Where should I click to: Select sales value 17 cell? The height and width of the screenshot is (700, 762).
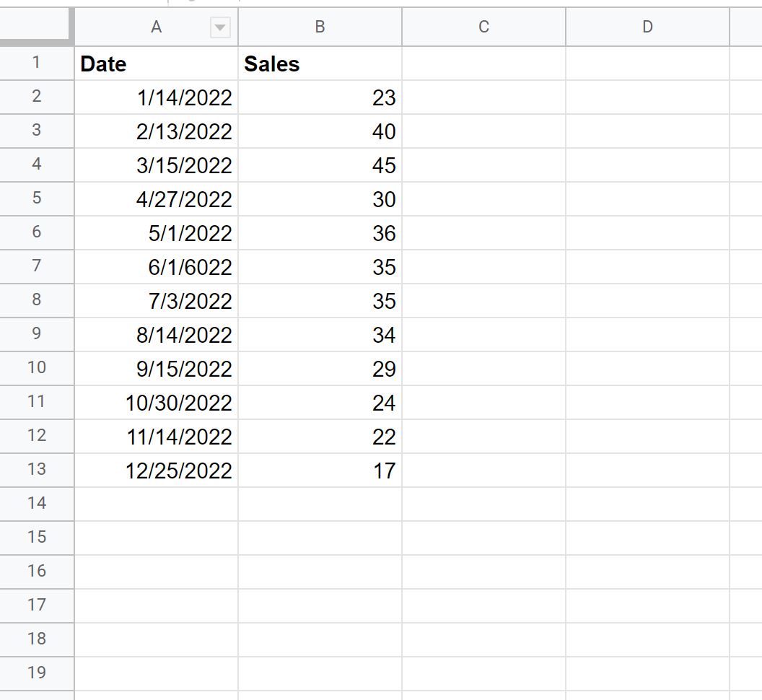320,470
